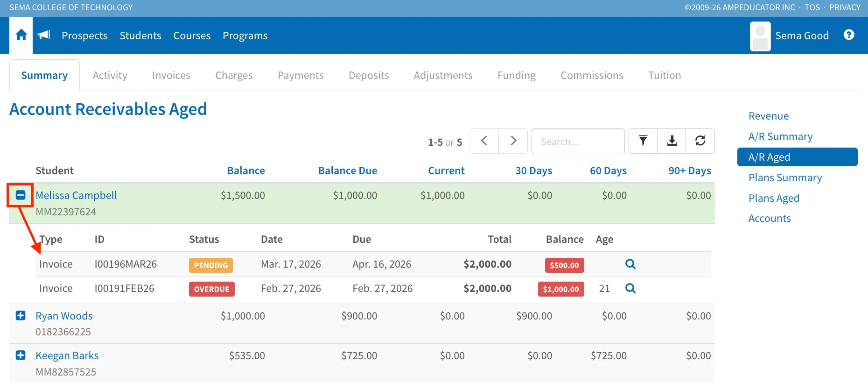Open the Prospects menu
The image size is (868, 383).
84,35
